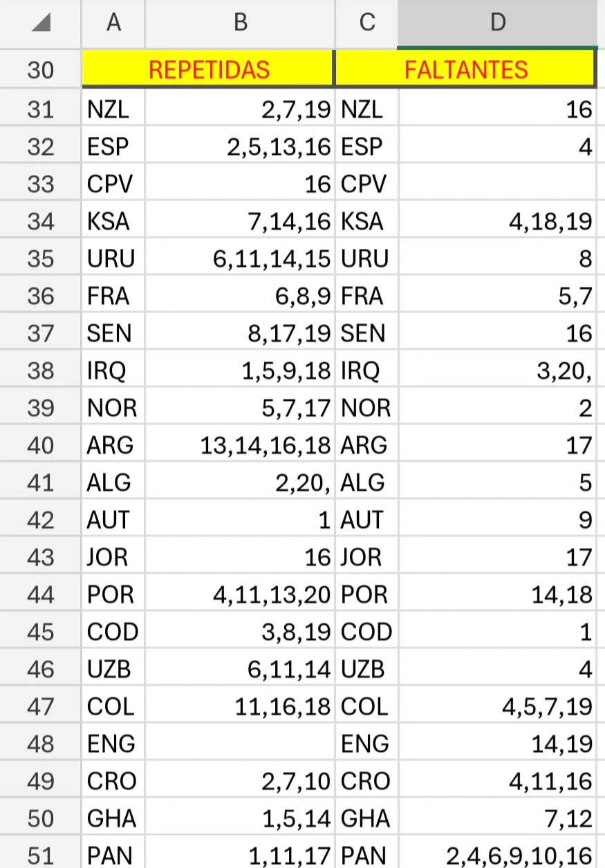Click the yellow FALTANTES header cell
Screen dimensions: 605x868
point(465,69)
